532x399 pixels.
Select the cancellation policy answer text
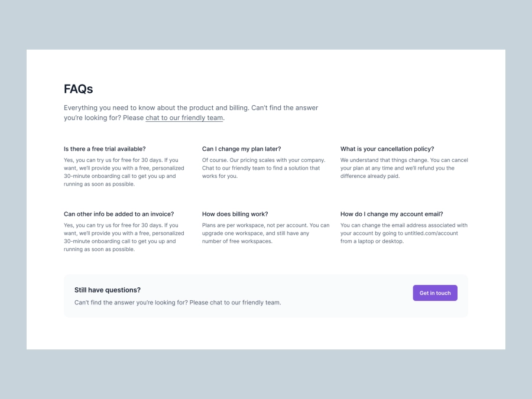404,168
